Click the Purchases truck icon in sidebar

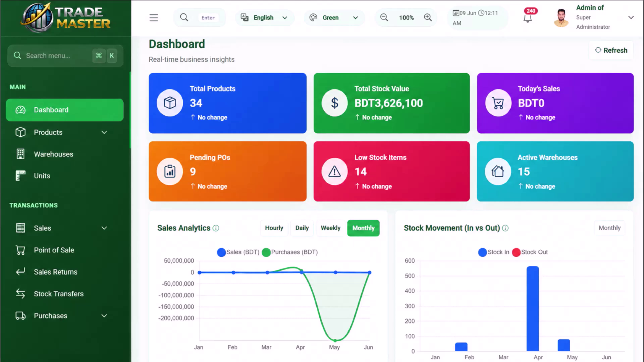(20, 316)
